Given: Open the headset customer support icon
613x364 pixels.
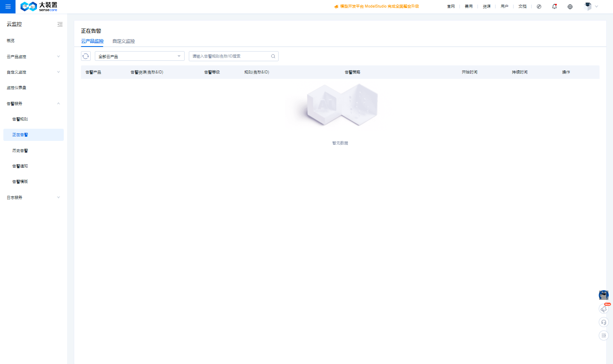Looking at the screenshot, I should pyautogui.click(x=603, y=322).
